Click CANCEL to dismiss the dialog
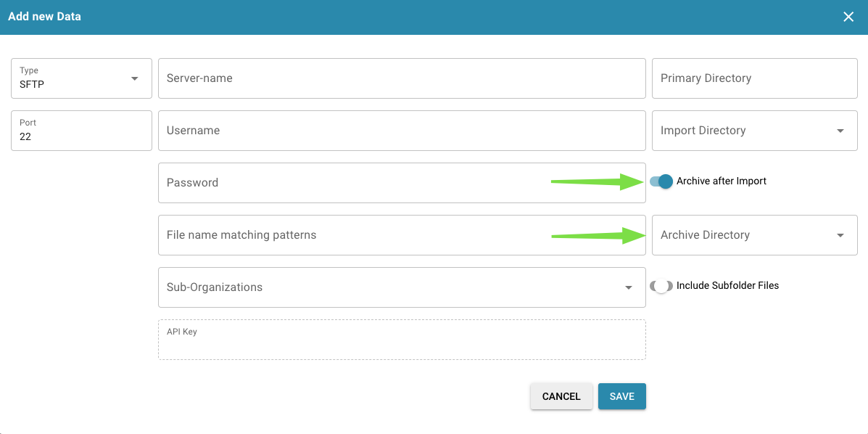 561,396
